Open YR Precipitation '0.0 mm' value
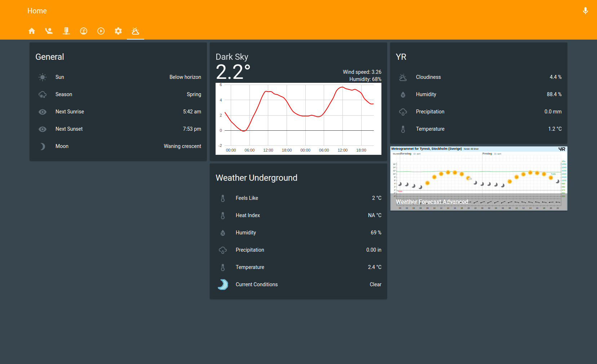This screenshot has width=597, height=364. click(553, 112)
